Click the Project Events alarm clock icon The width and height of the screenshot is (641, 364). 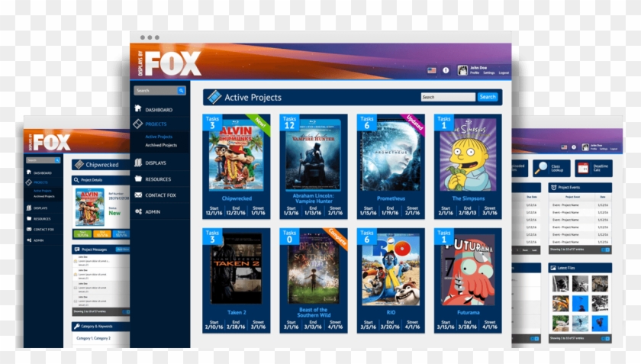553,187
